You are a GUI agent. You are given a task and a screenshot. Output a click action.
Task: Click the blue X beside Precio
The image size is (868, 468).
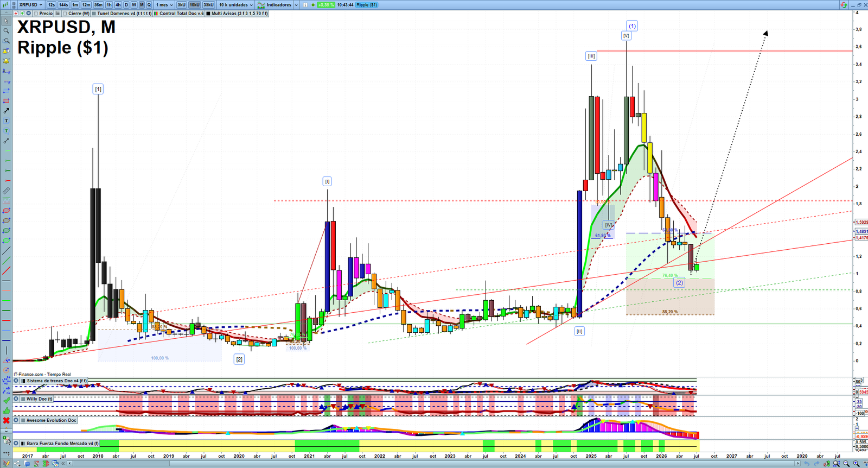tap(29, 13)
